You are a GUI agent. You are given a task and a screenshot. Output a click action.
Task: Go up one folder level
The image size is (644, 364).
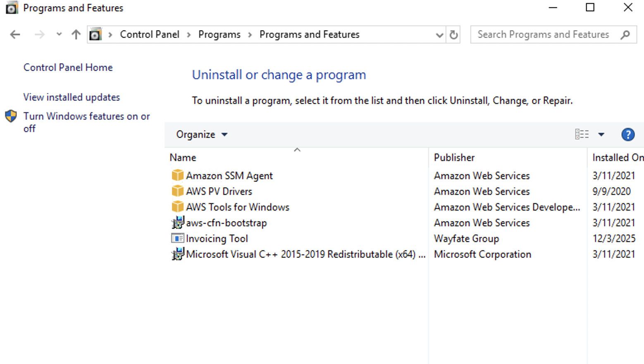(76, 35)
